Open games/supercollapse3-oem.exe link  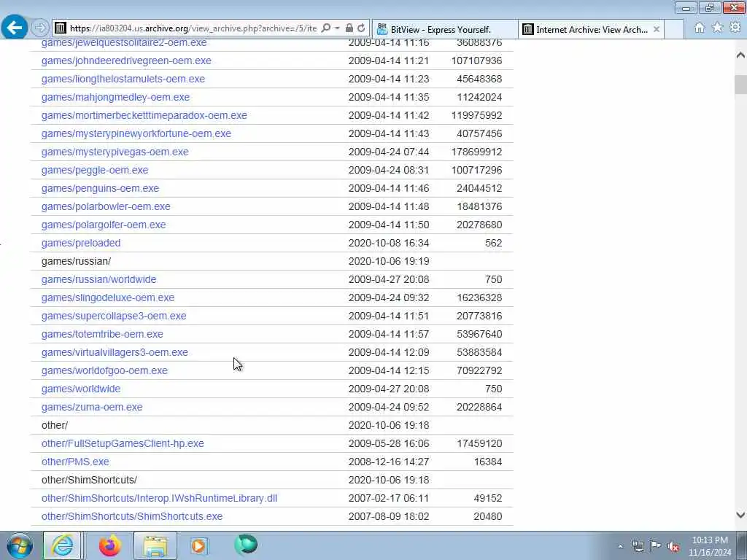click(114, 316)
